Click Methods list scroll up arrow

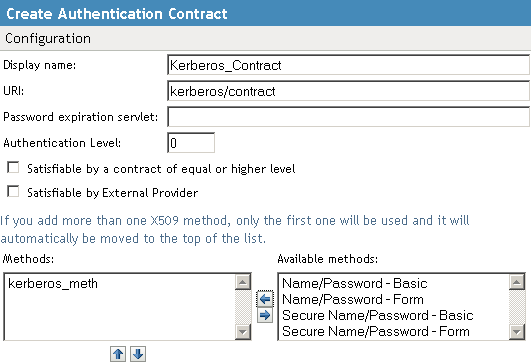pyautogui.click(x=243, y=282)
